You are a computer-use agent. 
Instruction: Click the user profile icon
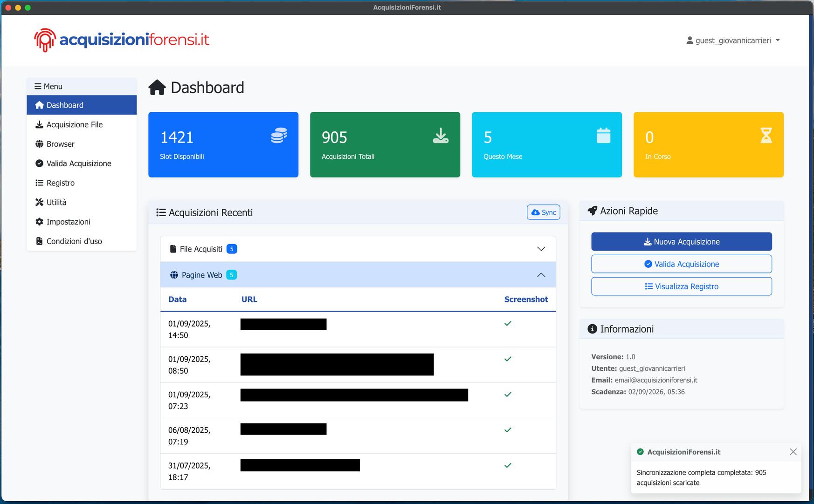coord(690,41)
